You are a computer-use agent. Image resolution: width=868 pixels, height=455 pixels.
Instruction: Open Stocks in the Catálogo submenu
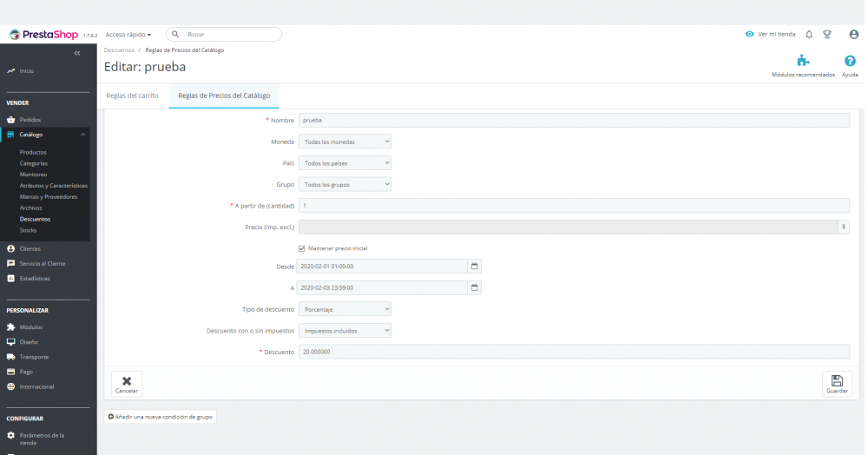(x=29, y=230)
